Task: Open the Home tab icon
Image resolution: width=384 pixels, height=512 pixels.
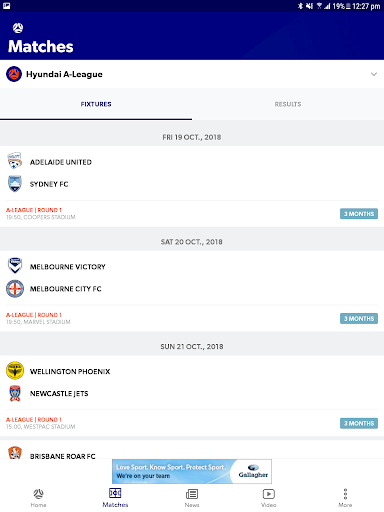Action: pyautogui.click(x=38, y=494)
